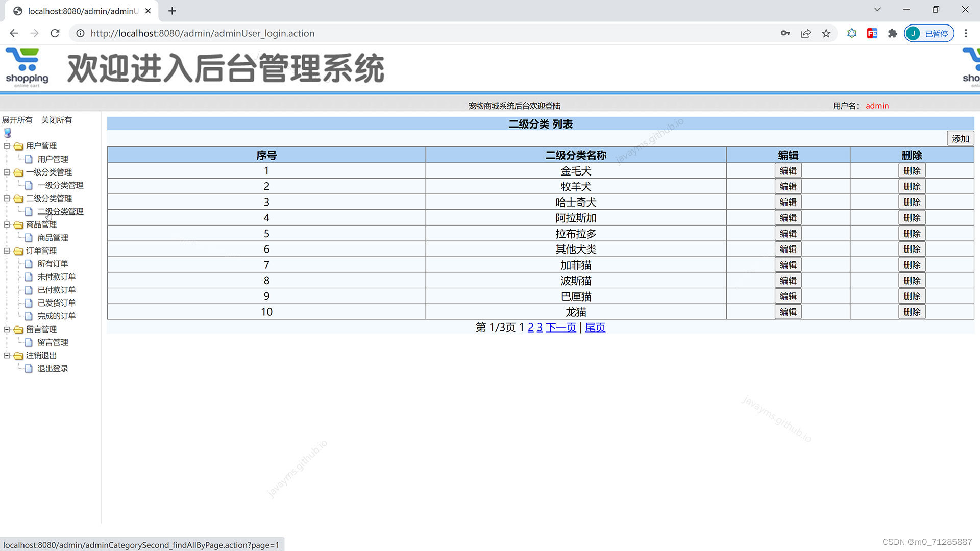Image resolution: width=980 pixels, height=551 pixels.
Task: Go to page 3 link
Action: 540,328
